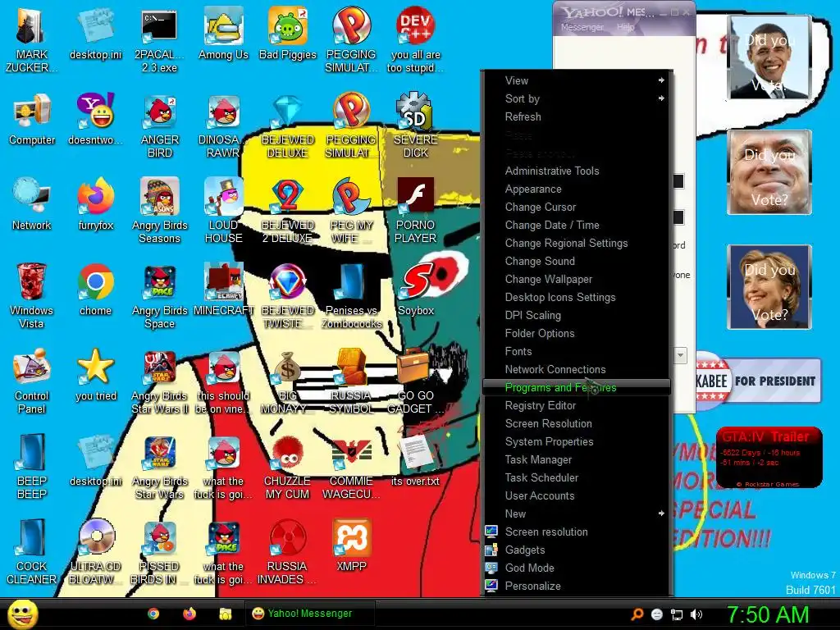Open the taskbar file explorer icon
Screen dimensions: 840x630
pos(225,614)
